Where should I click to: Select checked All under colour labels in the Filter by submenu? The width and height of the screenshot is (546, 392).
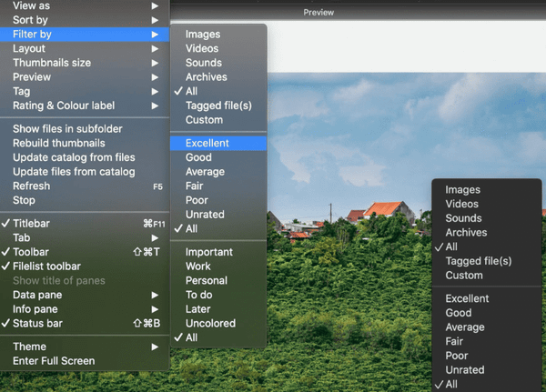[218, 337]
